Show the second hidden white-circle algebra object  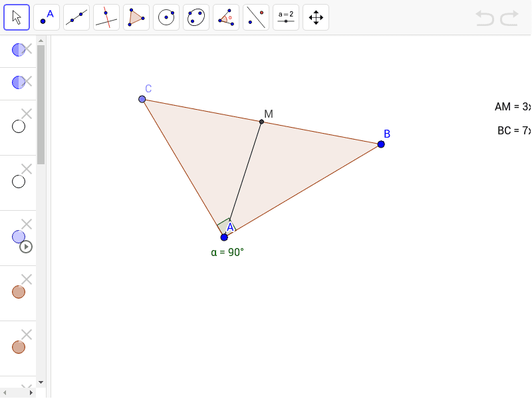(x=19, y=182)
